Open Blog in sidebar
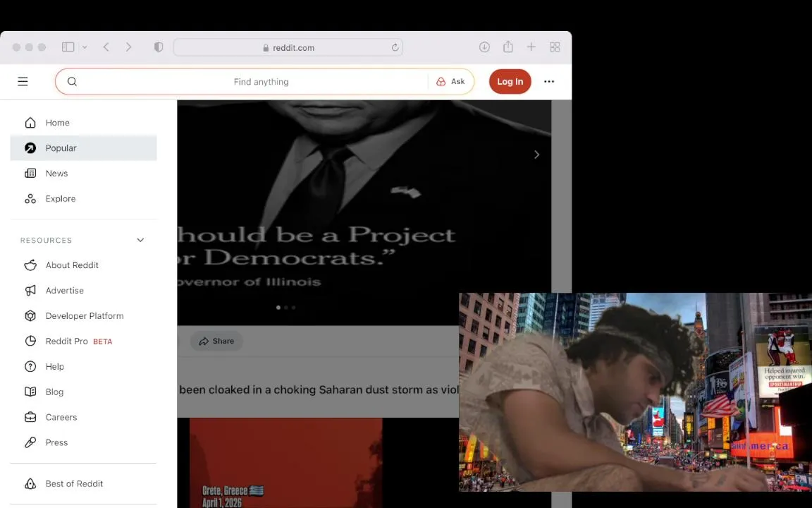812x508 pixels. 83,392
